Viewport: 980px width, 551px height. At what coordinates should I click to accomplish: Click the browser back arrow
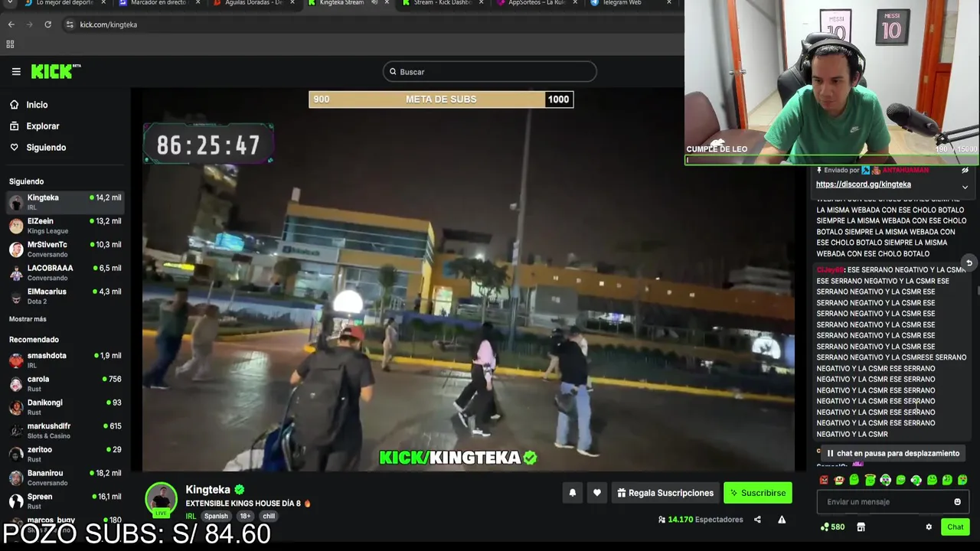pyautogui.click(x=11, y=24)
